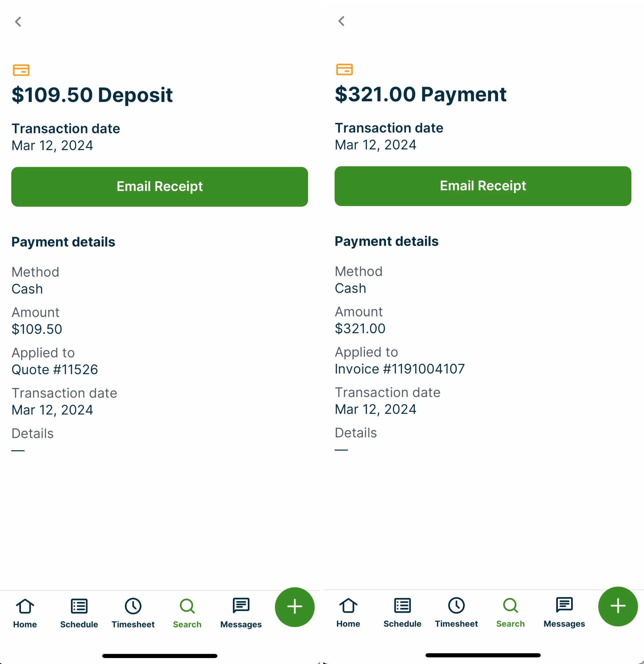Open linked Invoice #1191004107
Image resolution: width=644 pixels, height=664 pixels.
400,369
